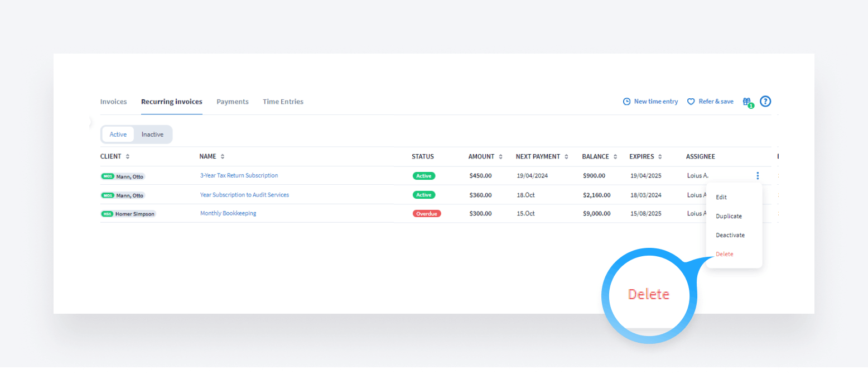868x374 pixels.
Task: Click the clock icon for New time entry
Action: 626,102
